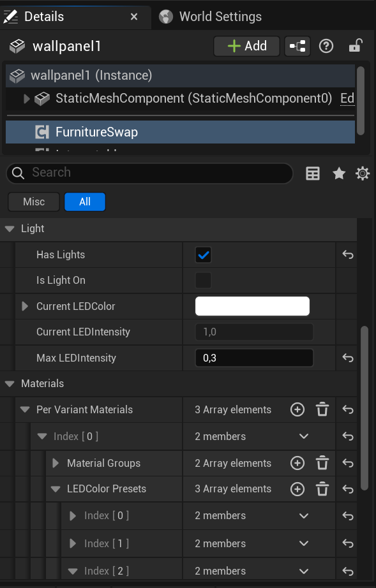Switch to the World Settings tab

pyautogui.click(x=210, y=17)
